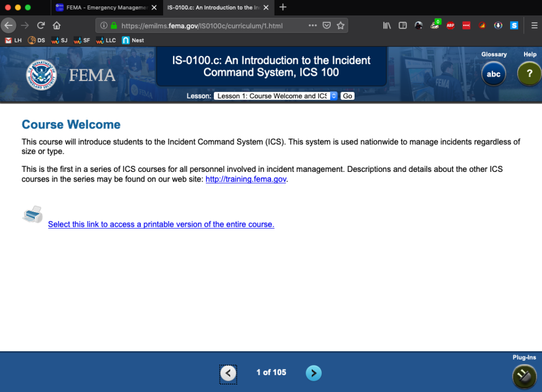Open page actions three-dots menu
Image resolution: width=542 pixels, height=392 pixels.
click(313, 25)
